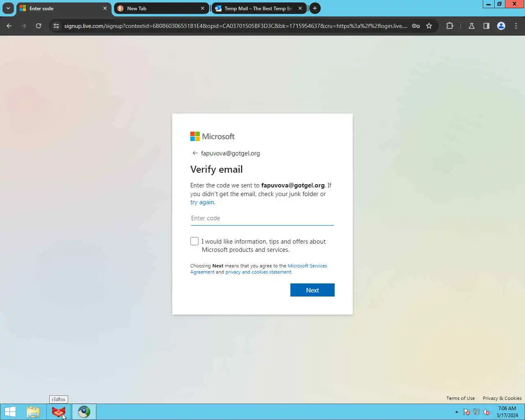525x420 pixels.
Task: Open r3dfox from the taskbar
Action: [59, 412]
